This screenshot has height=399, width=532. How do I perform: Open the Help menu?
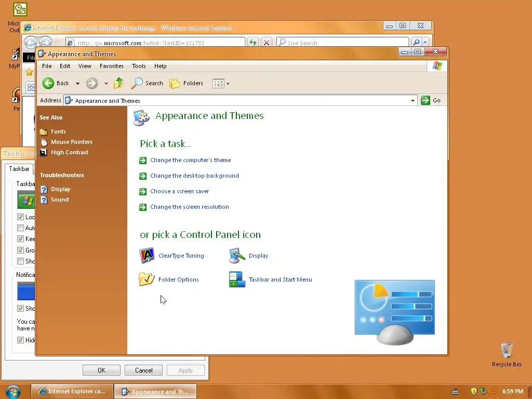[161, 66]
